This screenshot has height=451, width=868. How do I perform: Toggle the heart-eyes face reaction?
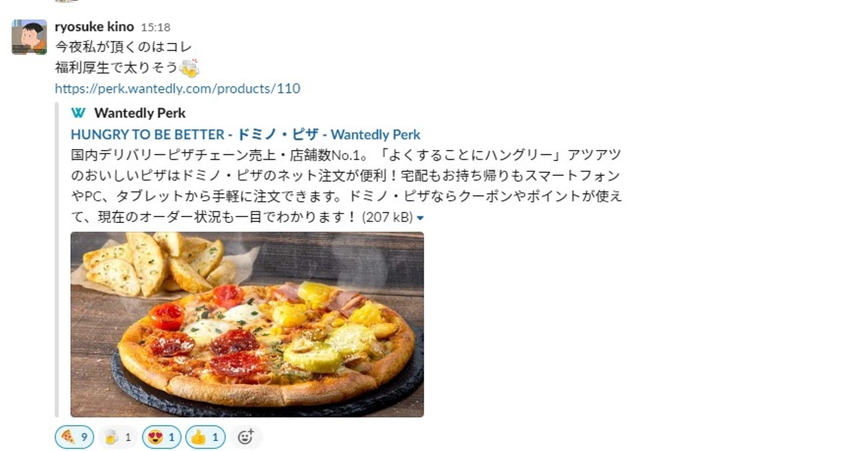[162, 437]
